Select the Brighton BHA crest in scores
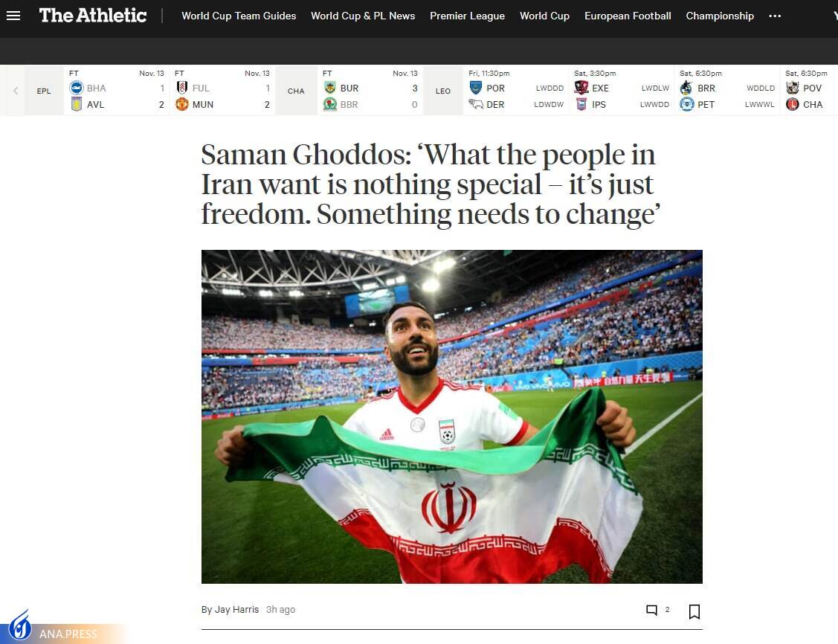This screenshot has width=838, height=644. 77,88
